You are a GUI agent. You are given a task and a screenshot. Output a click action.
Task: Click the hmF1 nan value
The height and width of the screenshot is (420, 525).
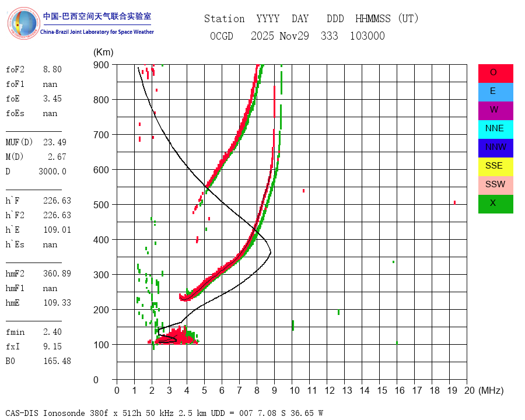click(x=50, y=288)
